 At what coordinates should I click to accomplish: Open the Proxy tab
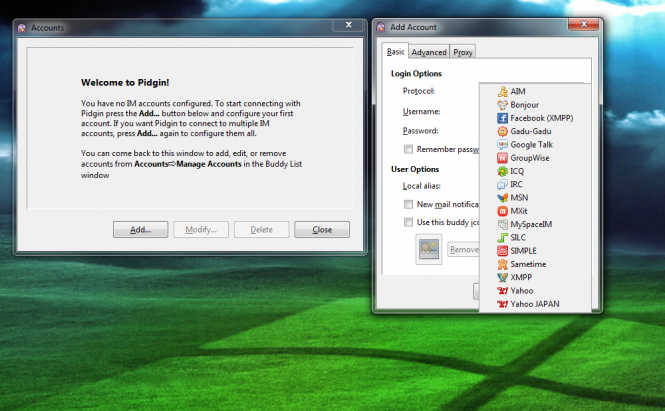pyautogui.click(x=462, y=52)
